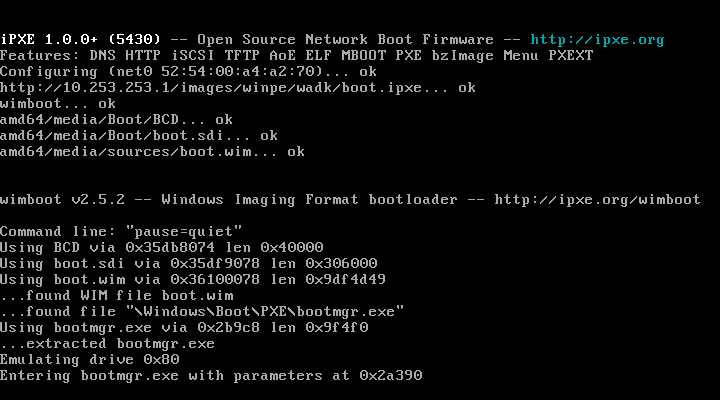Image resolution: width=720 pixels, height=400 pixels.
Task: Click the amd64/media/sources/boot.wim line
Action: click(x=152, y=152)
